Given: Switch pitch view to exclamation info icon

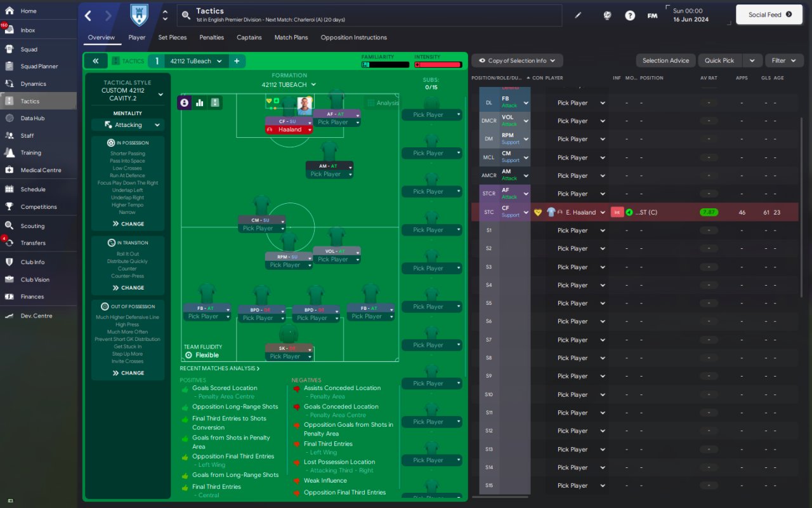Looking at the screenshot, I should tap(215, 102).
